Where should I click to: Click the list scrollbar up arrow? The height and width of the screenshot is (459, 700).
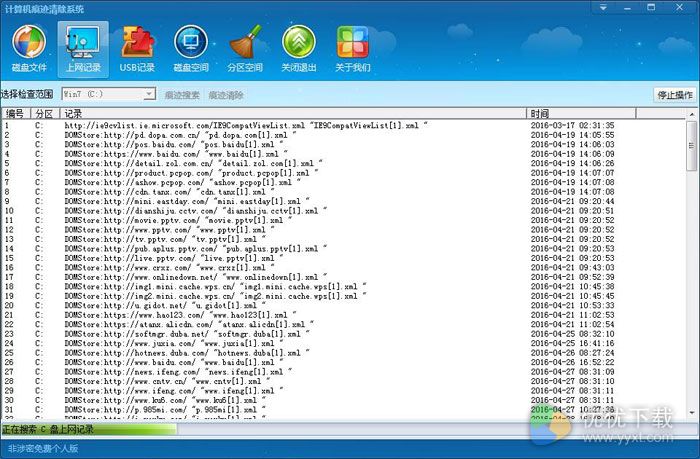pos(692,115)
